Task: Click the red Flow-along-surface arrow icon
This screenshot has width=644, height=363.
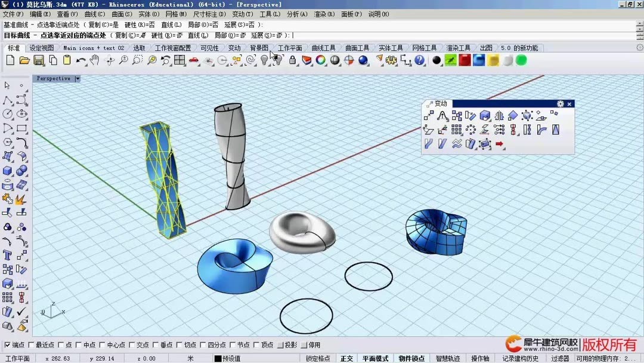Action: click(x=499, y=144)
